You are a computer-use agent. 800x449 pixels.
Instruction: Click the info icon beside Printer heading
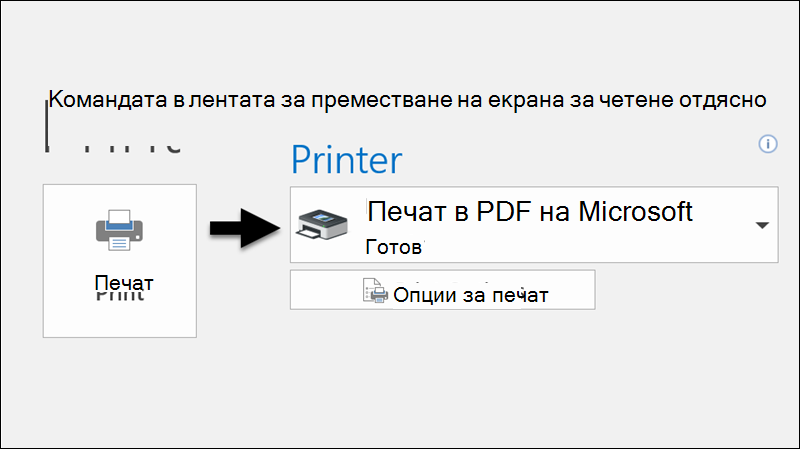tap(767, 144)
